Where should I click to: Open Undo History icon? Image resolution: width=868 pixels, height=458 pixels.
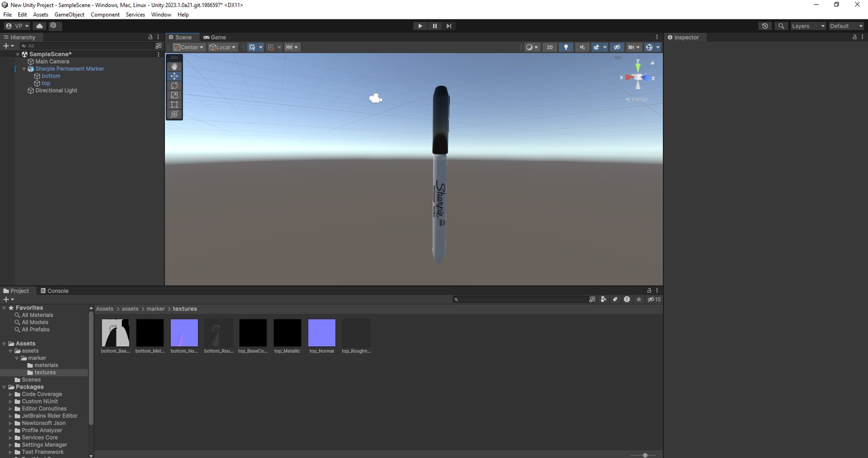(765, 26)
